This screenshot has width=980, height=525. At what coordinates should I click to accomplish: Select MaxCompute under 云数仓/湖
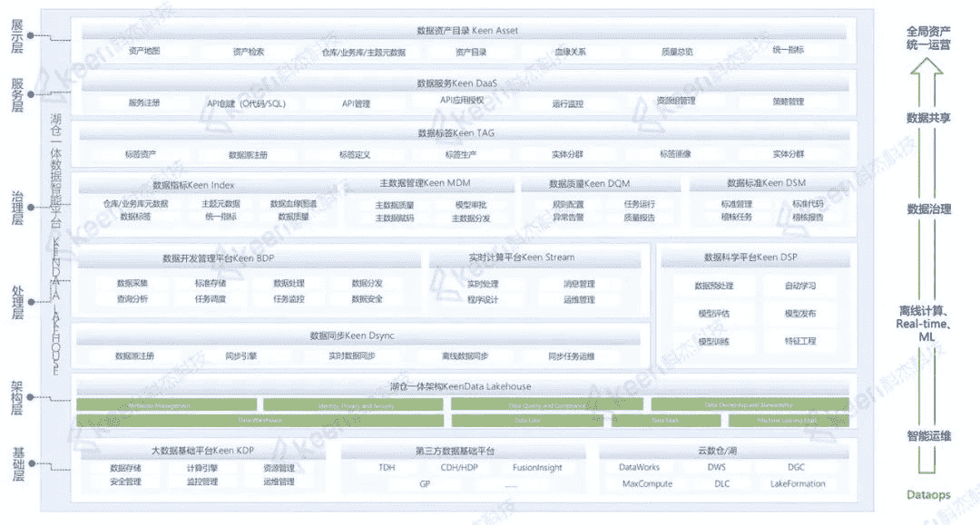point(647,483)
